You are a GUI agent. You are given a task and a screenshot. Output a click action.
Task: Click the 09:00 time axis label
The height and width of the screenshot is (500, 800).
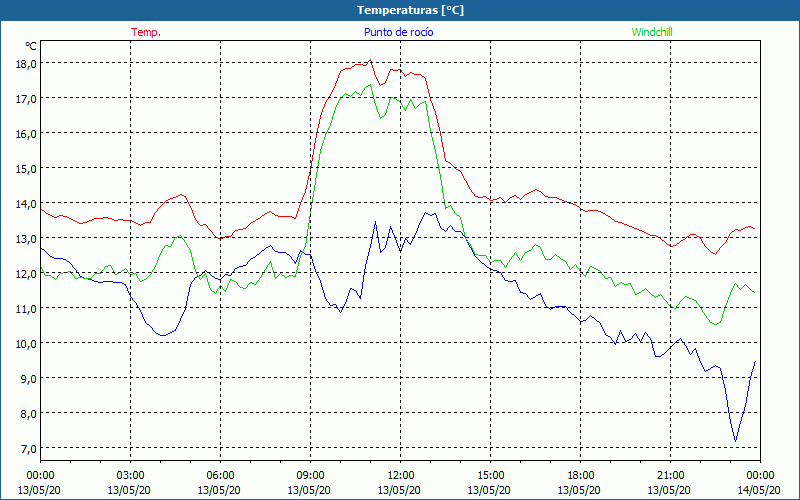click(310, 476)
